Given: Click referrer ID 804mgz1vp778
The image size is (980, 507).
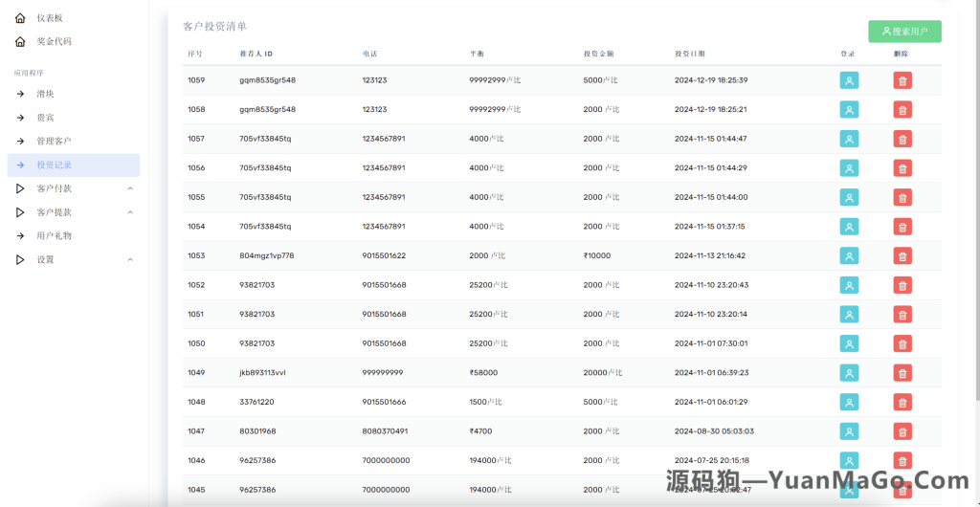Looking at the screenshot, I should pyautogui.click(x=267, y=256).
